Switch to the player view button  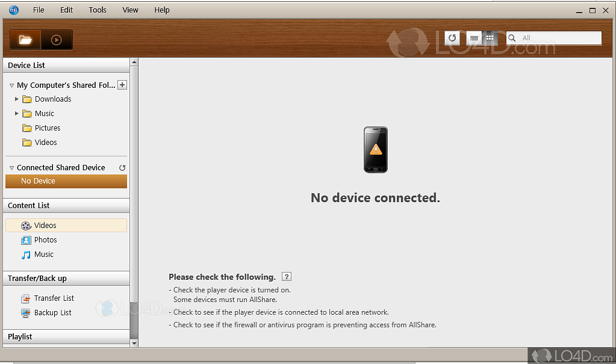57,40
